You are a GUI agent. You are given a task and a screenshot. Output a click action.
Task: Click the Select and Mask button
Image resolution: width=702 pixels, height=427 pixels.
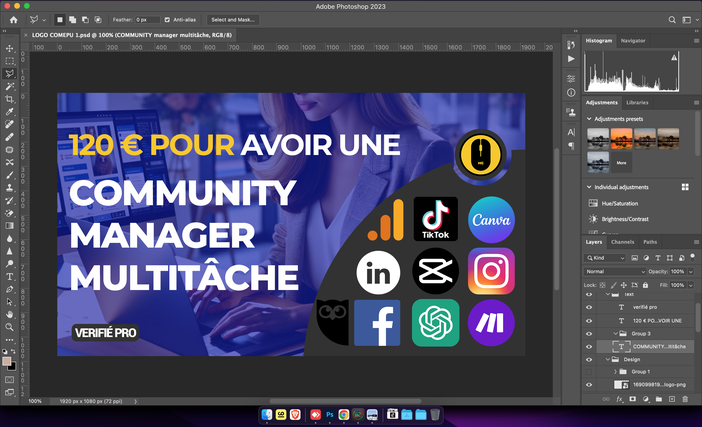point(233,20)
